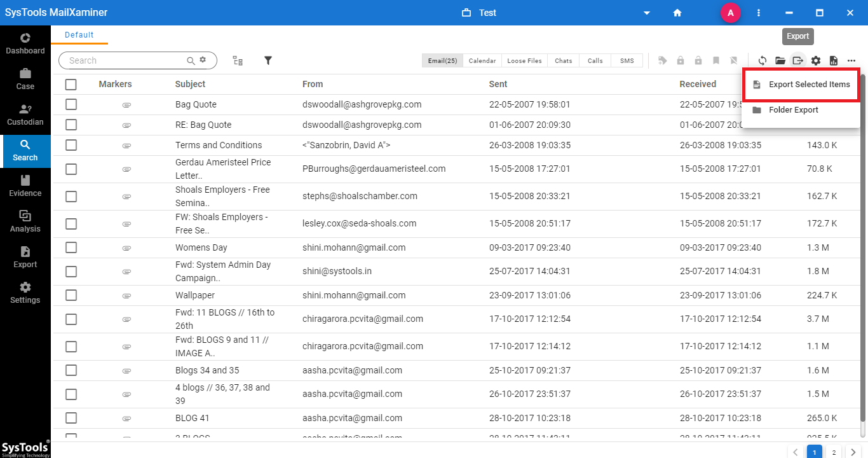The width and height of the screenshot is (868, 458).
Task: Click the second lock icon in the toolbar
Action: [698, 60]
